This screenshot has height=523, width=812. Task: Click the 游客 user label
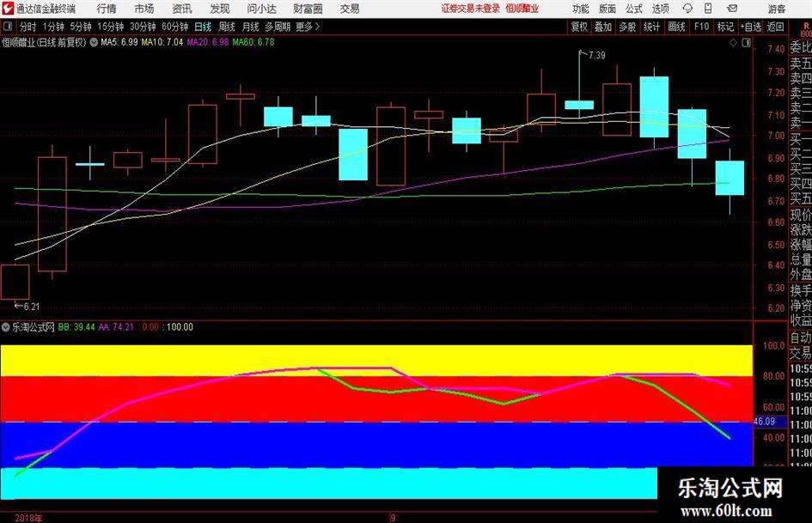click(776, 9)
